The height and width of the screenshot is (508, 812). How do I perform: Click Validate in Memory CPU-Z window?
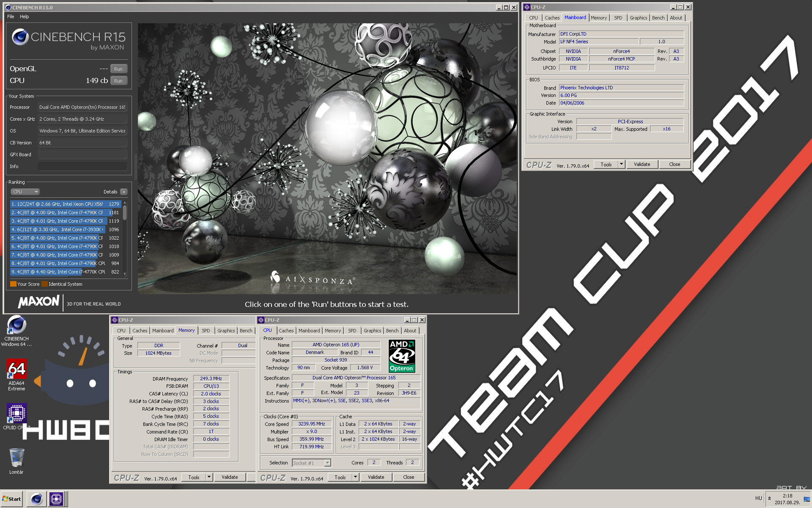pyautogui.click(x=230, y=477)
